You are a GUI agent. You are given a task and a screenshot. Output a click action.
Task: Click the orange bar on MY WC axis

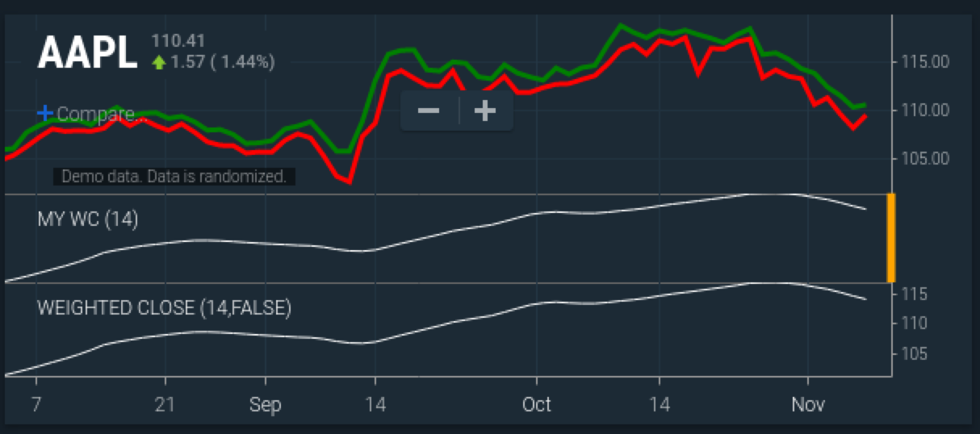point(891,238)
